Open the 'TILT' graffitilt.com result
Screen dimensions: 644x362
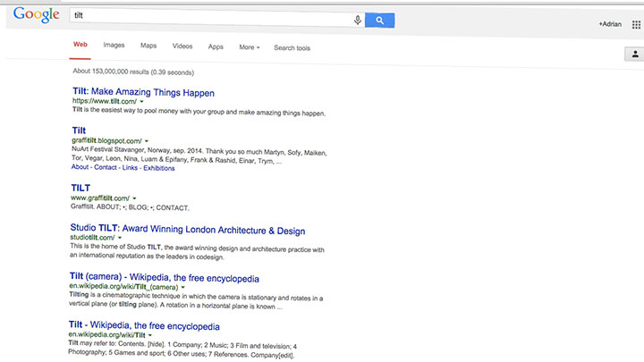click(x=80, y=188)
